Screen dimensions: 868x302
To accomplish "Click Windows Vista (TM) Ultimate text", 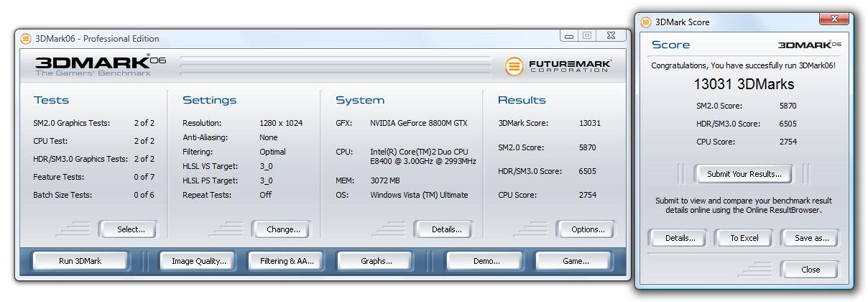I will coord(419,195).
